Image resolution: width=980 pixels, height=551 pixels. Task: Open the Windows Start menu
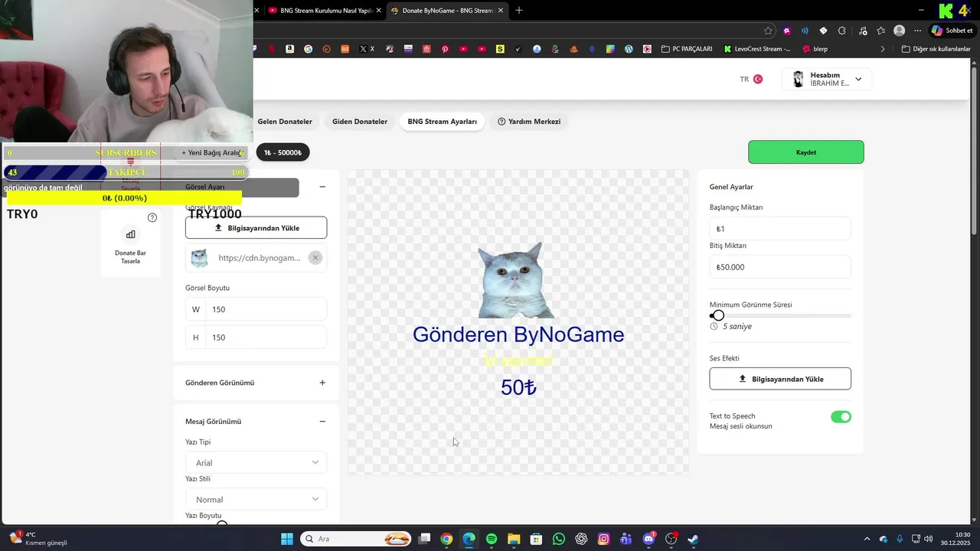(287, 539)
